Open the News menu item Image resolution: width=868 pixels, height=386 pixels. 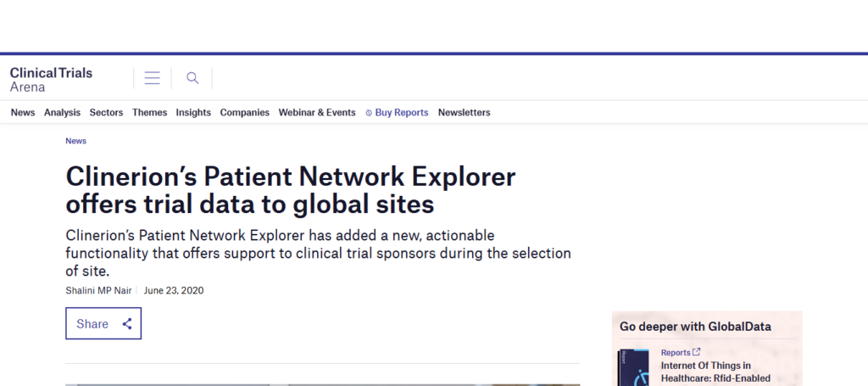[23, 113]
